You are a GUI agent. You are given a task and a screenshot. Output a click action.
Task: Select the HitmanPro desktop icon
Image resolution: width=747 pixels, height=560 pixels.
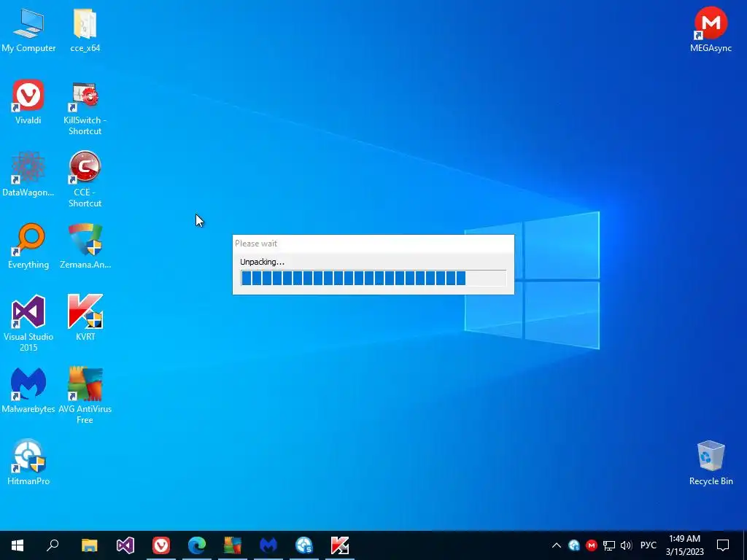pyautogui.click(x=28, y=462)
